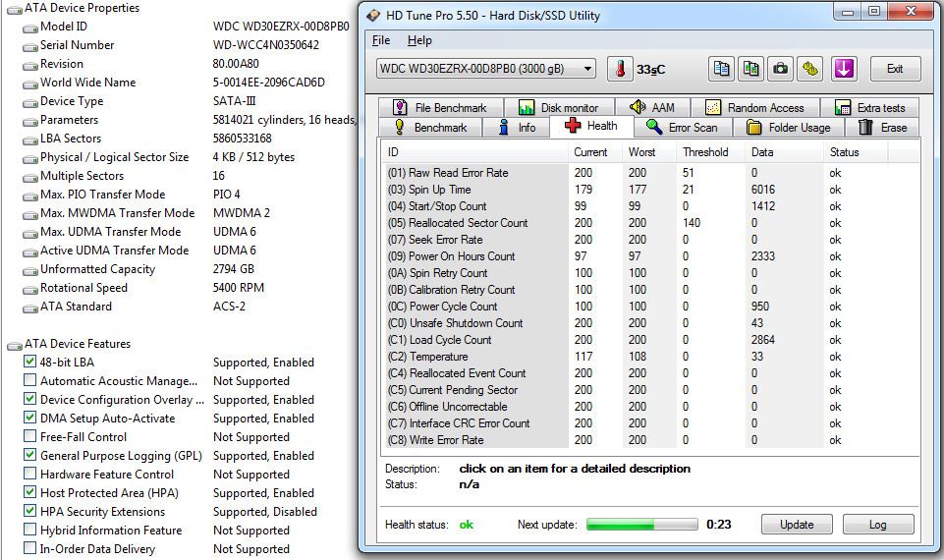The image size is (944, 560).
Task: Toggle the Host Protected Area checkbox
Action: [29, 492]
